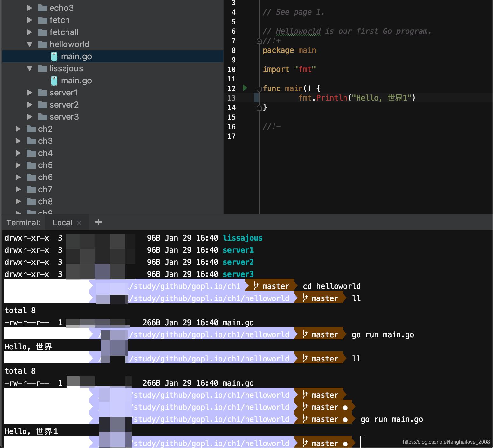Collapse the lissajous folder
The image size is (493, 448).
pyautogui.click(x=30, y=68)
